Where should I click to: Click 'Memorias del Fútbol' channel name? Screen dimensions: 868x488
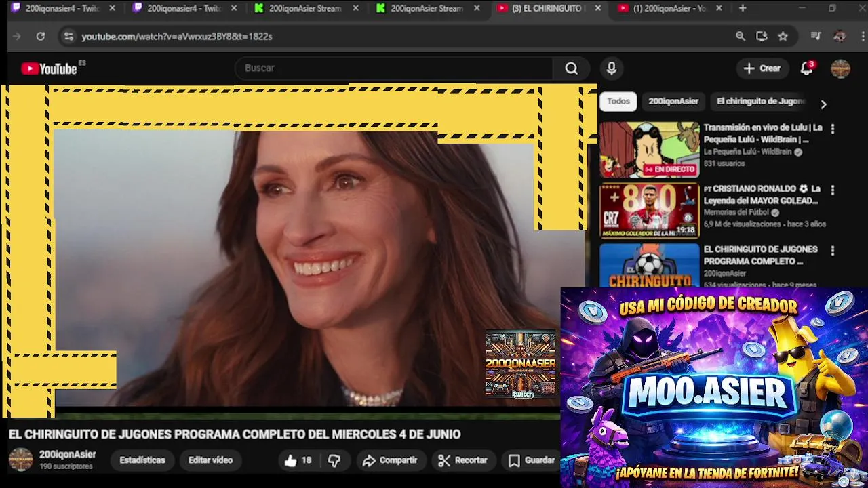click(736, 212)
